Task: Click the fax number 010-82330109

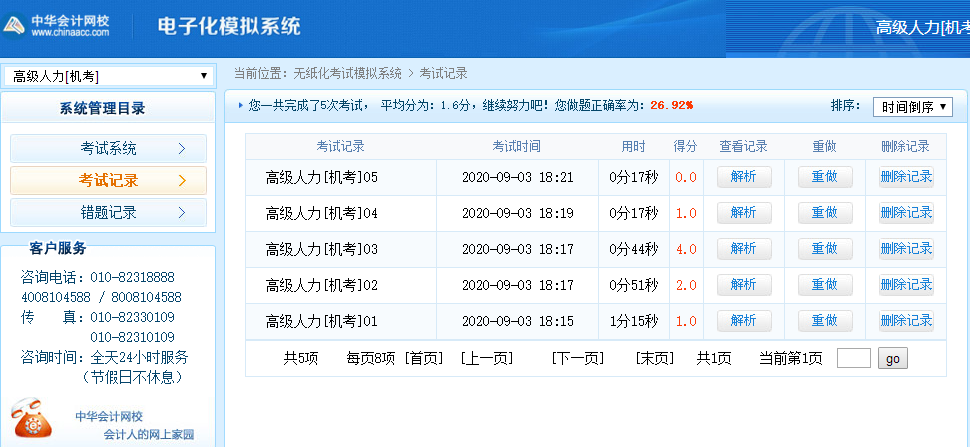Action: 132,318
